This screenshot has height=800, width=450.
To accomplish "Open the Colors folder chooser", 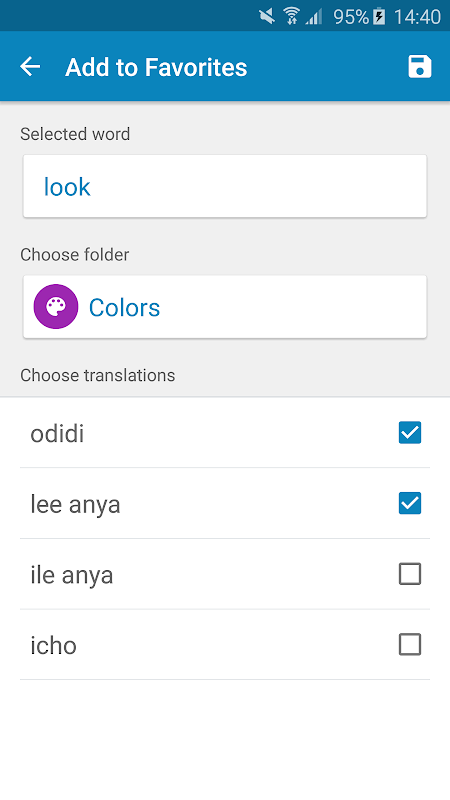I will click(x=224, y=307).
